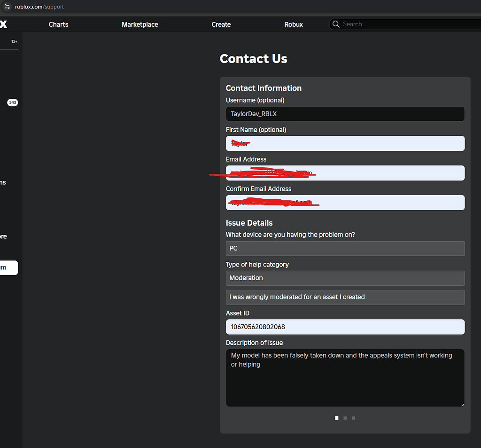Open the Charts menu
The height and width of the screenshot is (448, 481).
click(58, 24)
